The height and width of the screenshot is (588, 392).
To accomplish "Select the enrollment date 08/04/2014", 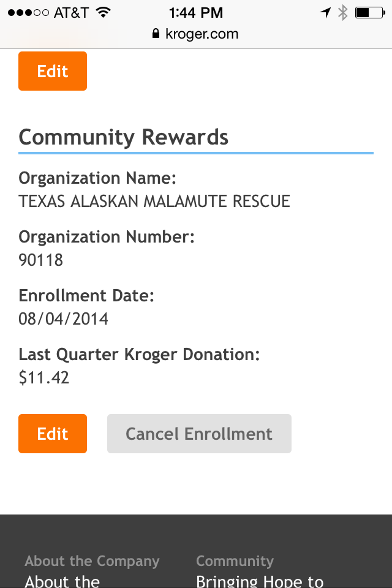I will click(64, 318).
